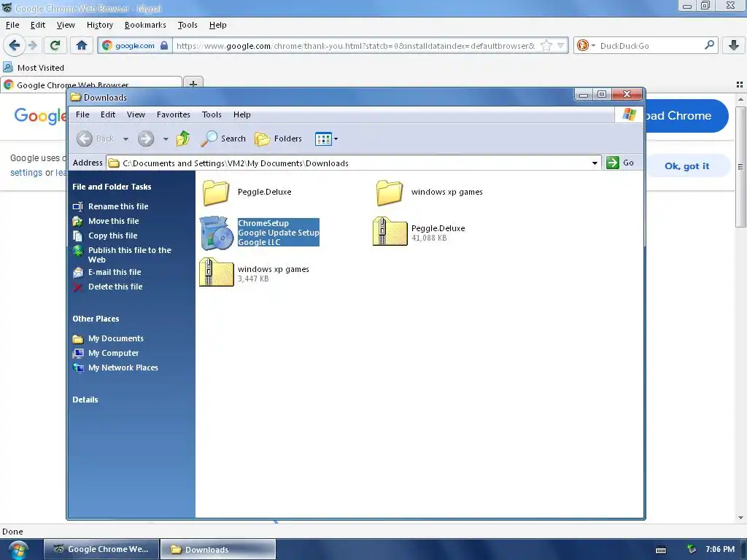Click the Explorer Forward button

[x=146, y=139]
